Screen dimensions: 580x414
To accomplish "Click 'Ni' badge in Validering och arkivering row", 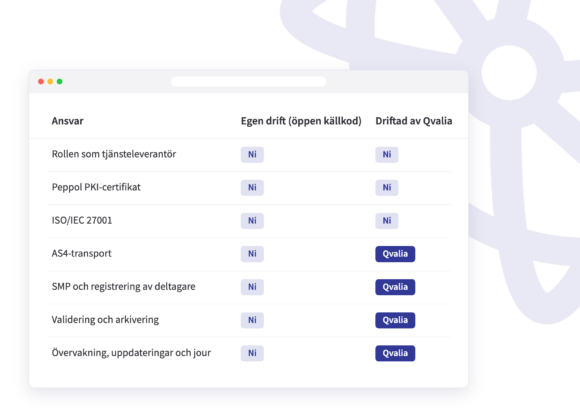I will (x=252, y=320).
